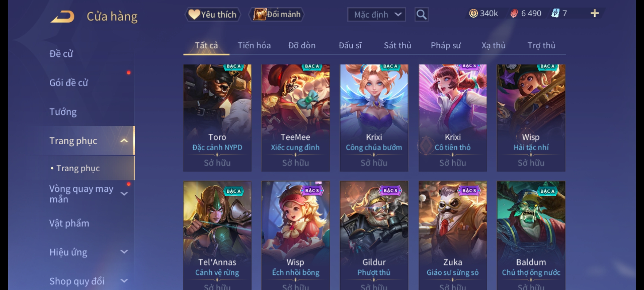Screen dimensions: 644x290
Task: Tap the gold coin 340k icon
Action: coord(473,13)
